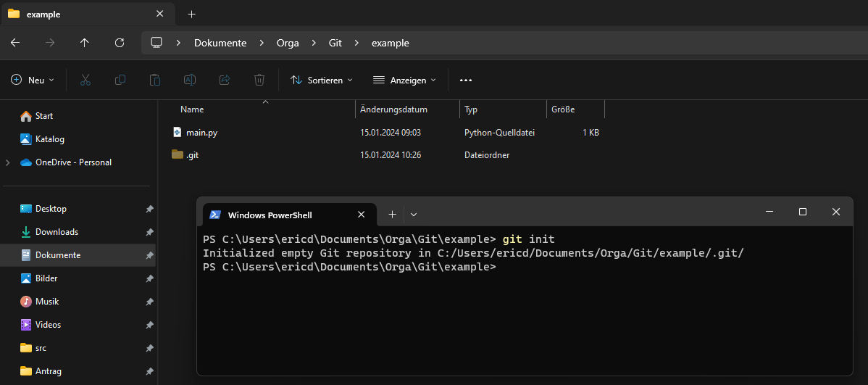Click Dokumente in the breadcrumb path
The width and height of the screenshot is (868, 385).
[220, 43]
